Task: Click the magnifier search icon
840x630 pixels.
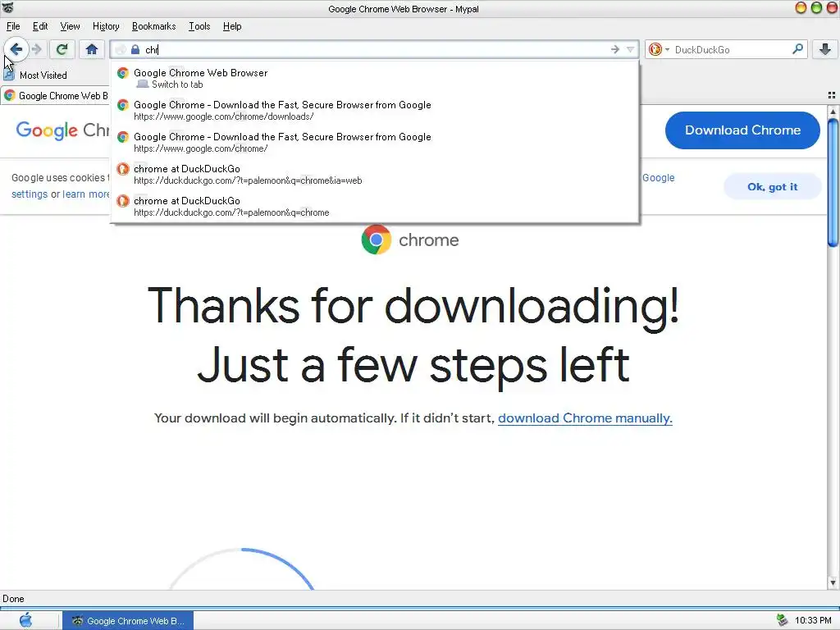Action: [797, 49]
